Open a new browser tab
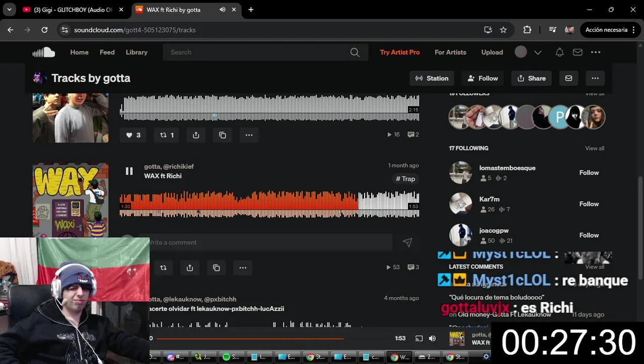The height and width of the screenshot is (364, 644). [251, 10]
